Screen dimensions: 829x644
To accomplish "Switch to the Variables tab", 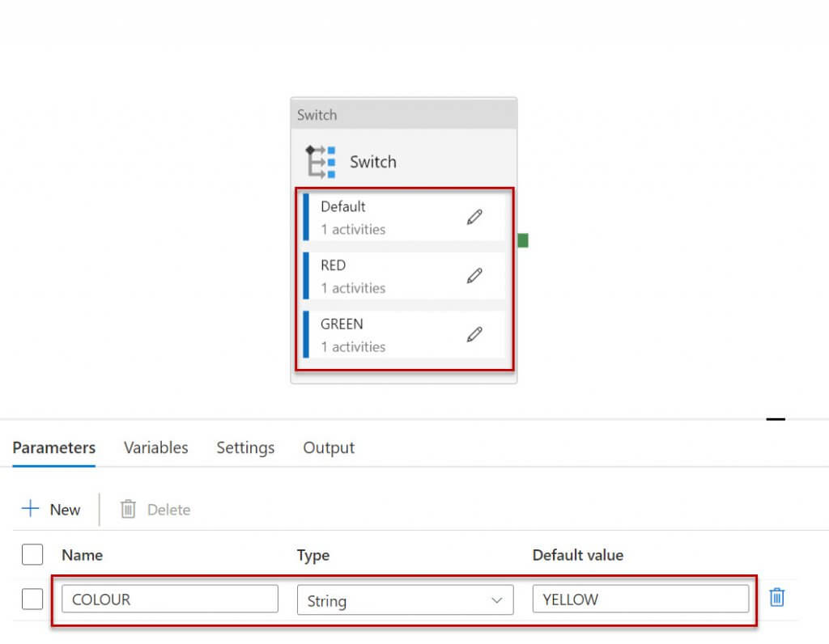I will [x=155, y=447].
